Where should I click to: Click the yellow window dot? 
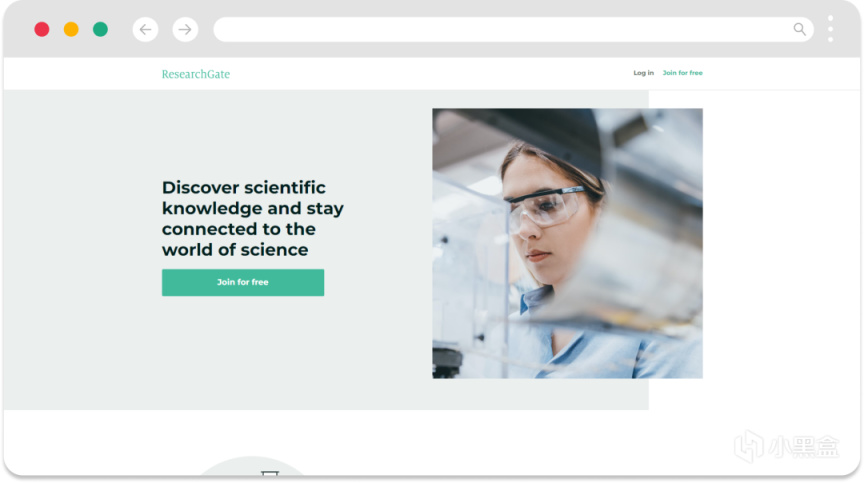click(71, 29)
